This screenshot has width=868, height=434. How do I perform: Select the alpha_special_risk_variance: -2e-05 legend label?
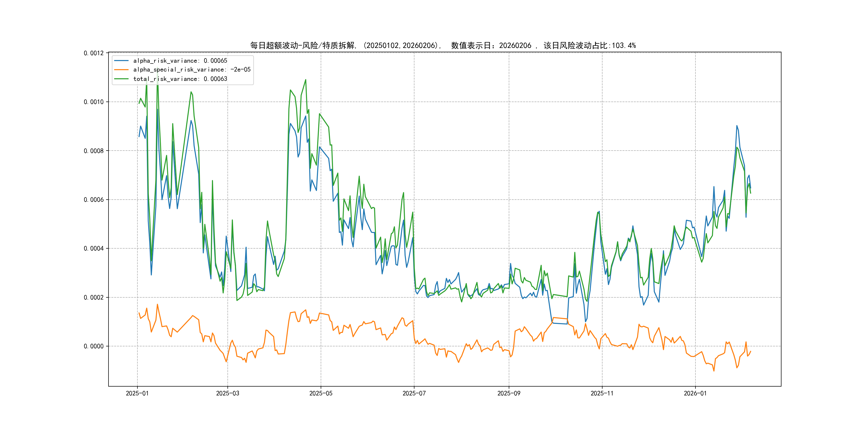pyautogui.click(x=192, y=70)
